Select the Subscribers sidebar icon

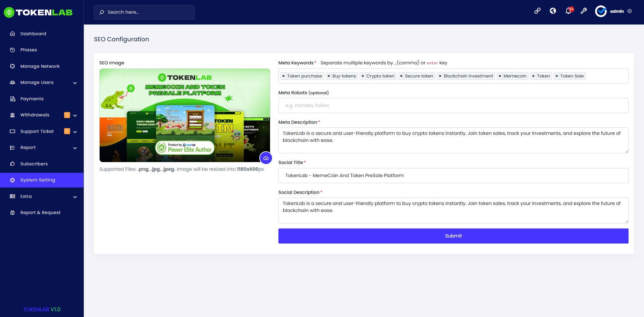[12, 164]
